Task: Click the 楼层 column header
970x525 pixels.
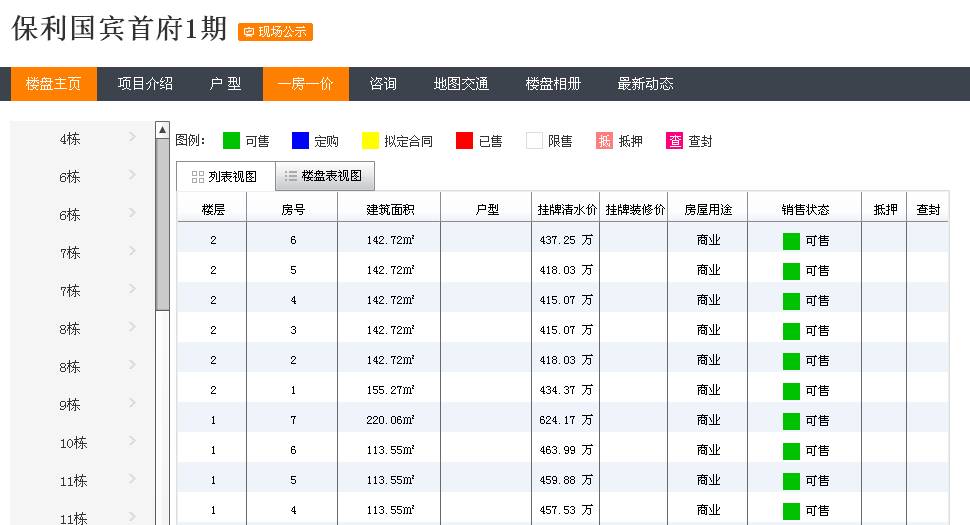Action: pos(213,210)
